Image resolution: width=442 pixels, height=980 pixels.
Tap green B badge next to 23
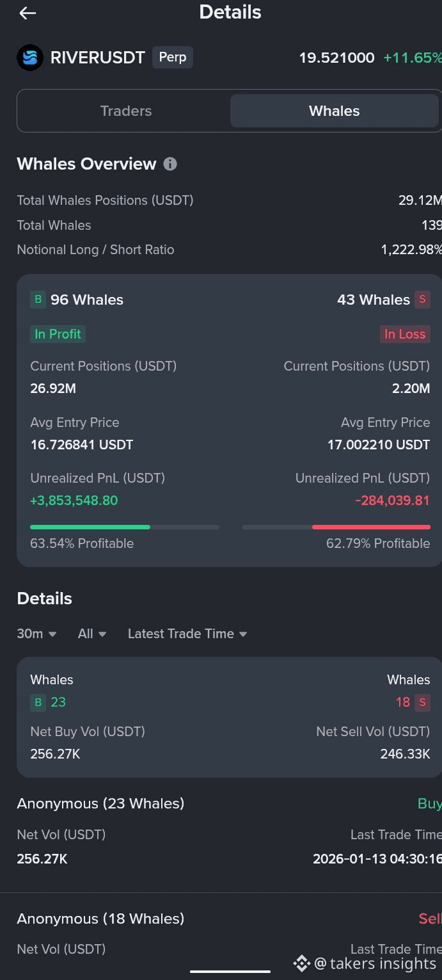[x=38, y=702]
